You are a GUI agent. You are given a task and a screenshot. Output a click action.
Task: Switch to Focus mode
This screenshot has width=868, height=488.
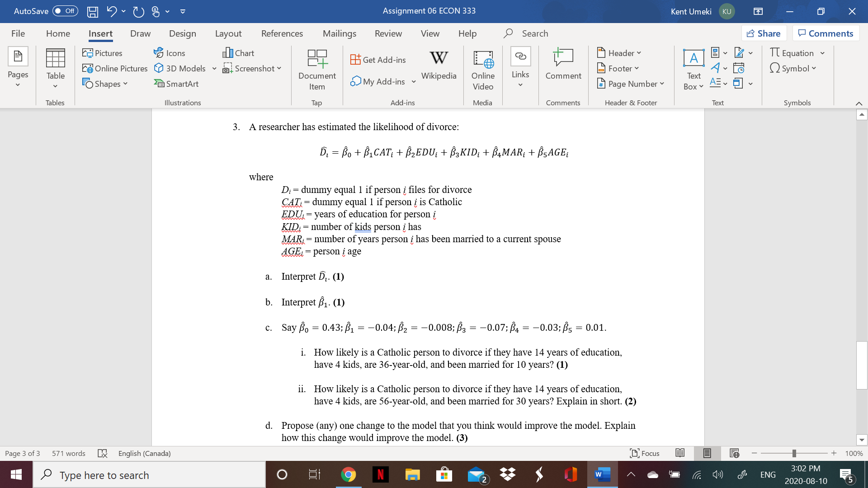pyautogui.click(x=645, y=453)
